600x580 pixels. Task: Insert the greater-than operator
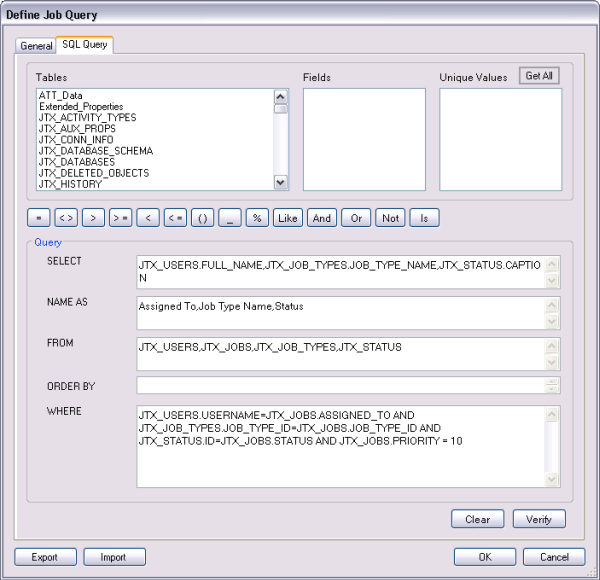93,218
